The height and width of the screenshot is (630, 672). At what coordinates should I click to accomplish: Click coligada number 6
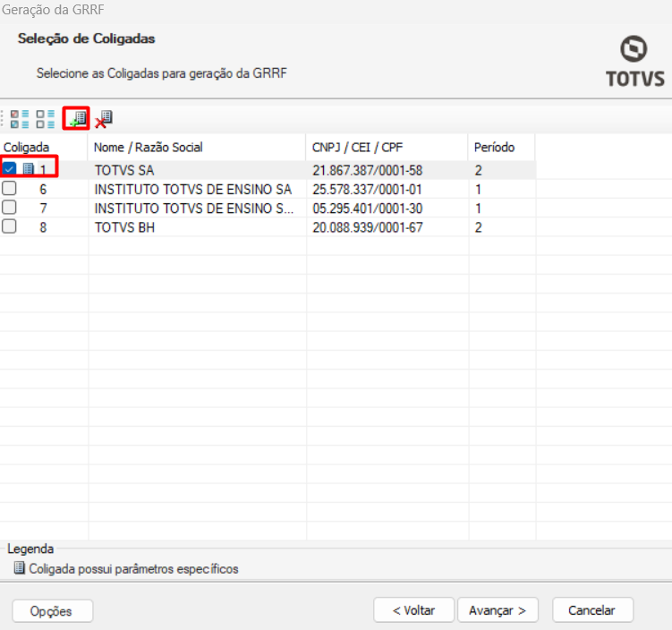(43, 190)
